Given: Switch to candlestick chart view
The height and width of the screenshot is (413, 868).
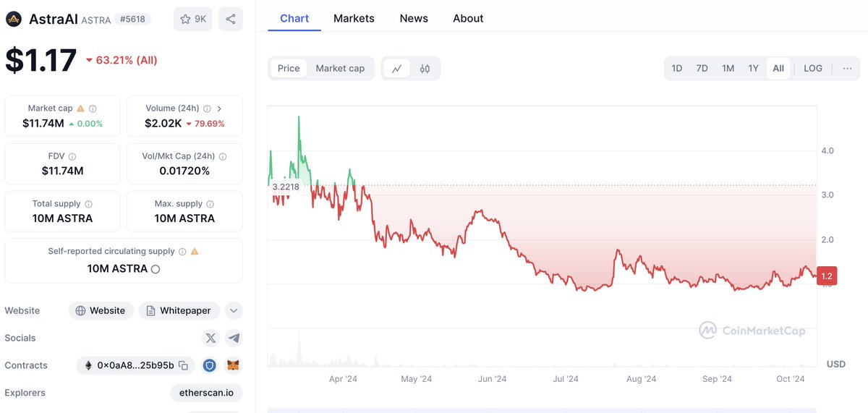Looking at the screenshot, I should click(425, 69).
